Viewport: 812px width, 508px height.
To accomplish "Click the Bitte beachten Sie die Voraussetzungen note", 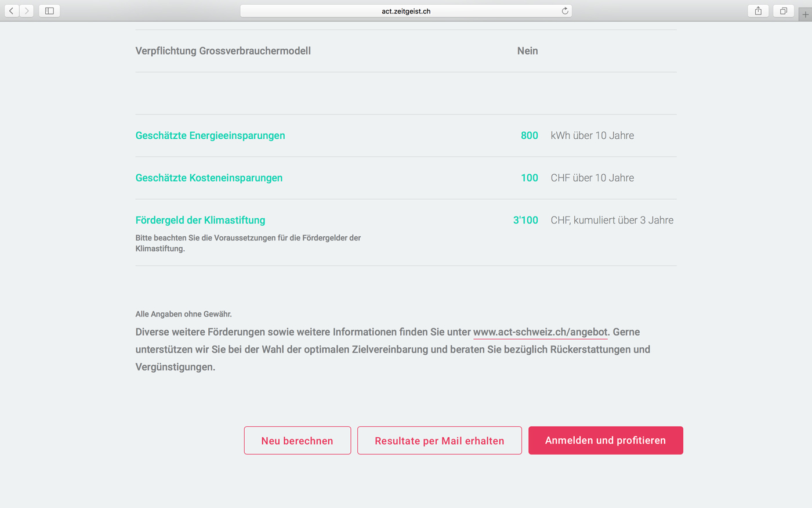I will [248, 243].
